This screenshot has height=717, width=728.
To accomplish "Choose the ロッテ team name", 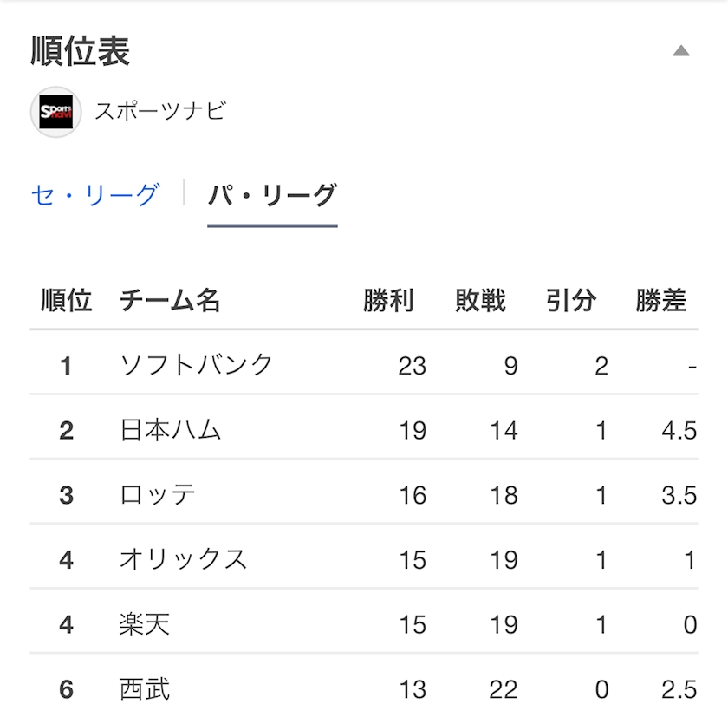I will (x=158, y=495).
